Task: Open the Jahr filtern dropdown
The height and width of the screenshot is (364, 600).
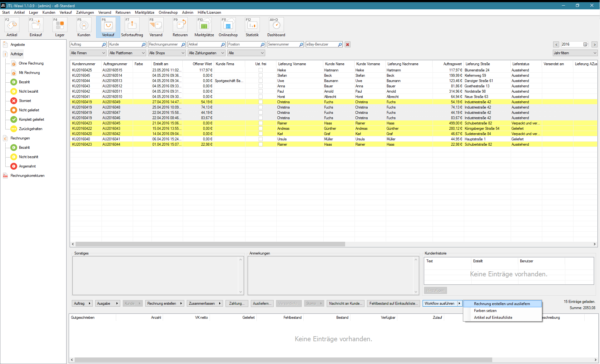Action: [575, 53]
